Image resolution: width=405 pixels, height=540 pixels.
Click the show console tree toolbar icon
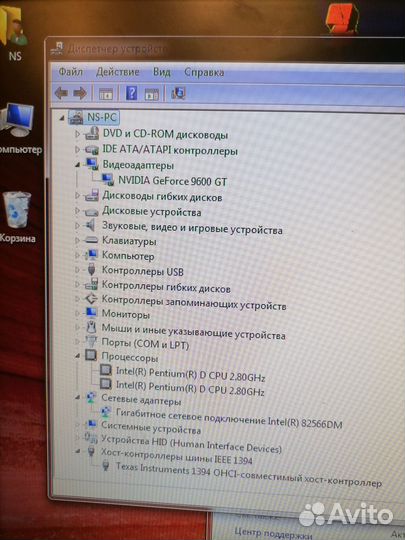[x=106, y=94]
